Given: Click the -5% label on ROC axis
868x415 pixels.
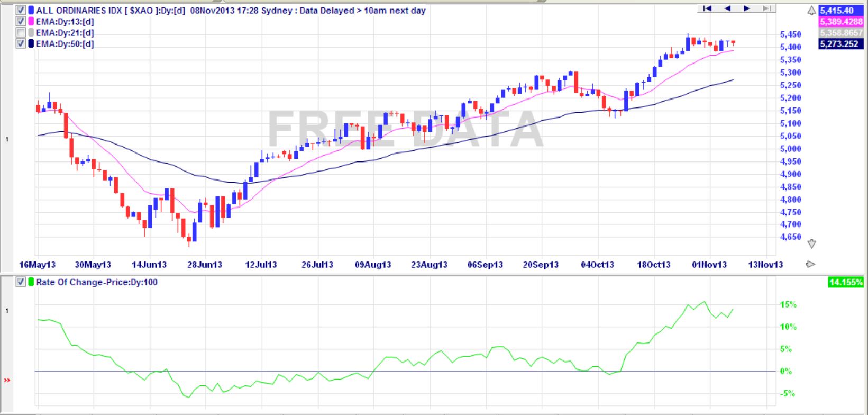Looking at the screenshot, I should 788,393.
